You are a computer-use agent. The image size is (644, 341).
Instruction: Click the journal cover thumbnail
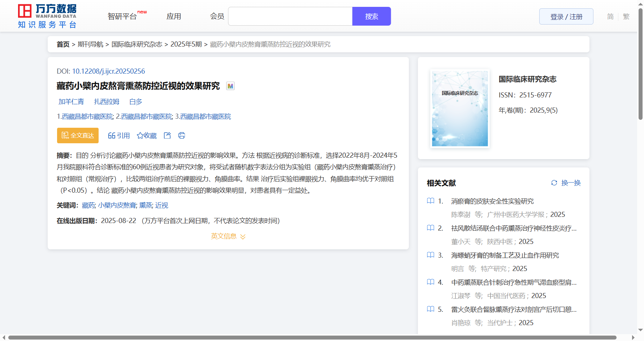coord(460,109)
